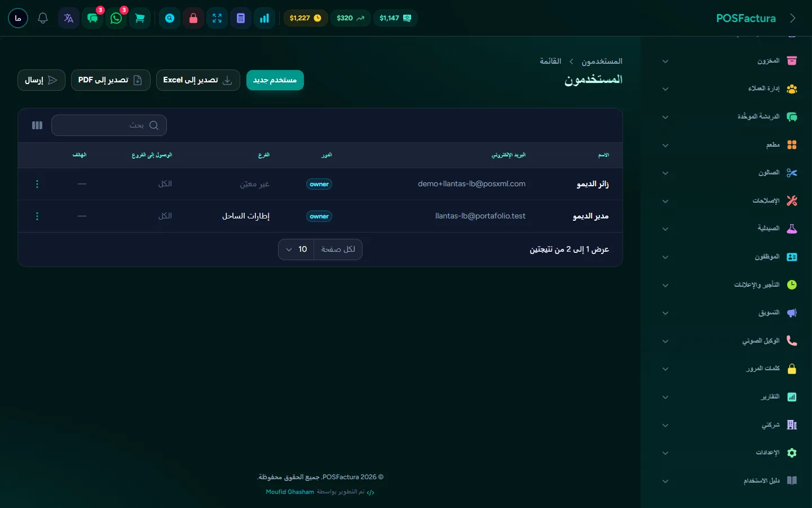Click the orange restaurant grid icon (مطعم)
The image size is (812, 508).
(792, 145)
